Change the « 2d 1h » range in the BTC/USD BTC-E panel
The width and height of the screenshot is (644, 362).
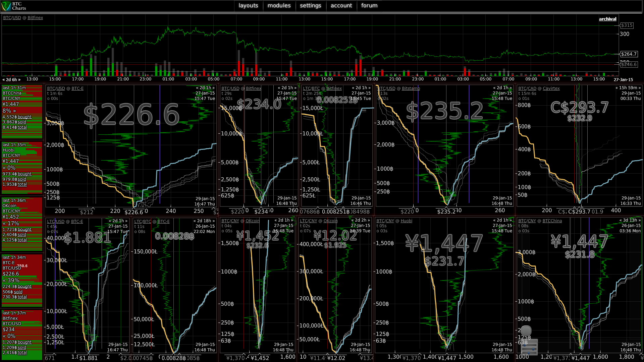point(205,88)
